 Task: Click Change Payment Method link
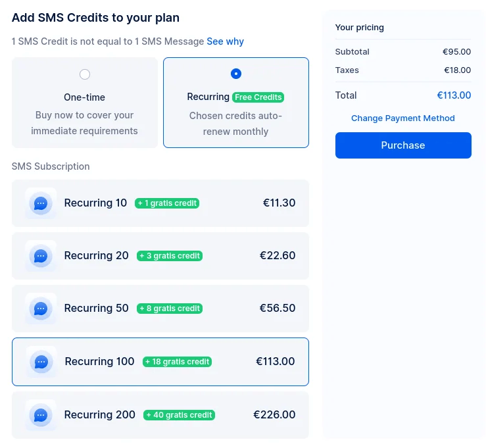[403, 118]
